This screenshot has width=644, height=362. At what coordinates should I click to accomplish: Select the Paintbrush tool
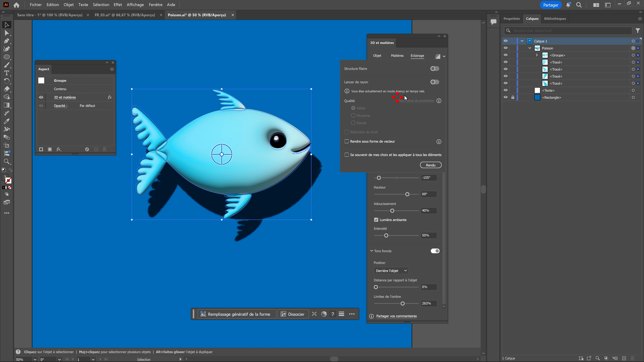7,65
